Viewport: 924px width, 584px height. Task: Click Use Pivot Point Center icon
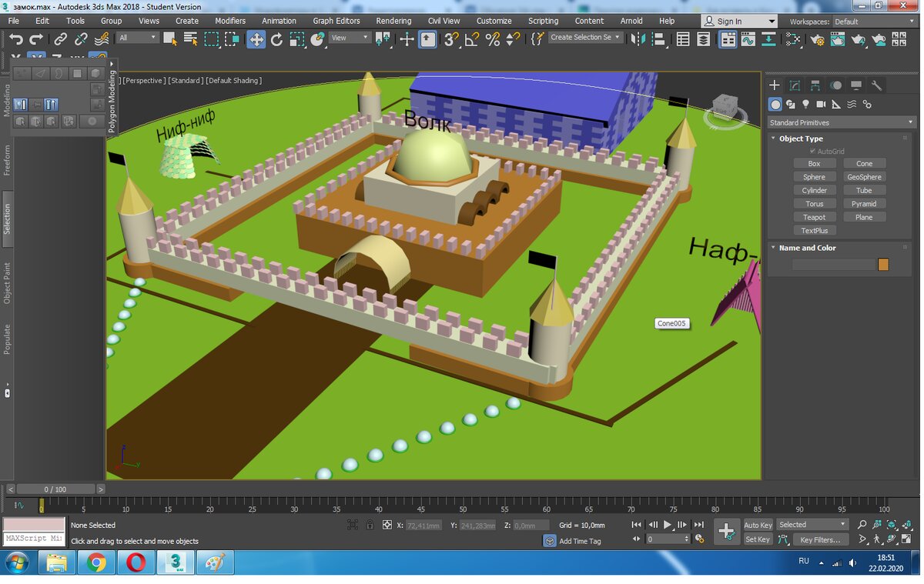click(382, 39)
